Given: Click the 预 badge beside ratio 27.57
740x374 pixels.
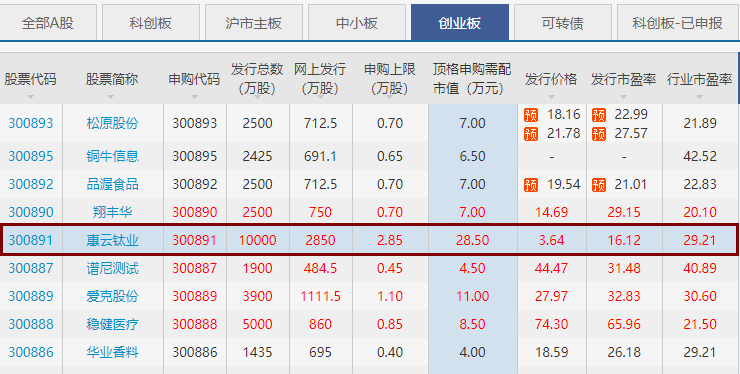Looking at the screenshot, I should (x=599, y=134).
